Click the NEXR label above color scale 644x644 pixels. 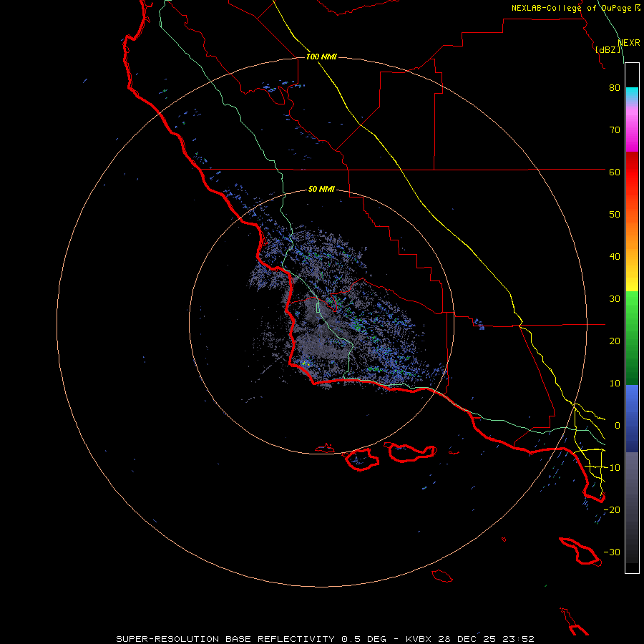[629, 43]
